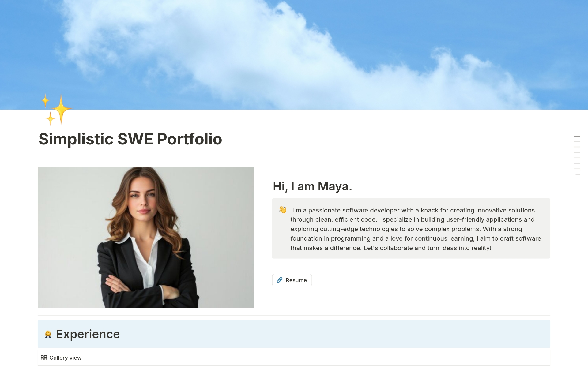Click the emoji beside Experience heading
The width and height of the screenshot is (588, 367).
click(x=48, y=334)
